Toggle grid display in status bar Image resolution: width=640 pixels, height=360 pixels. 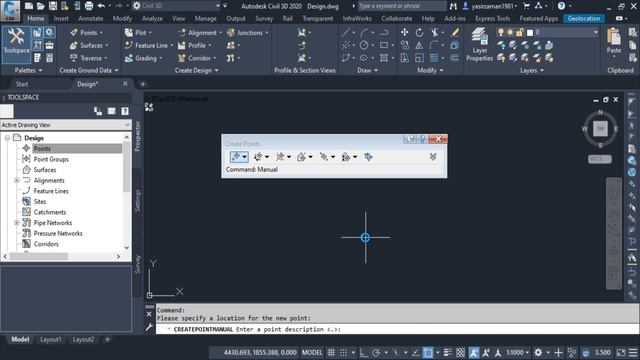pos(331,352)
